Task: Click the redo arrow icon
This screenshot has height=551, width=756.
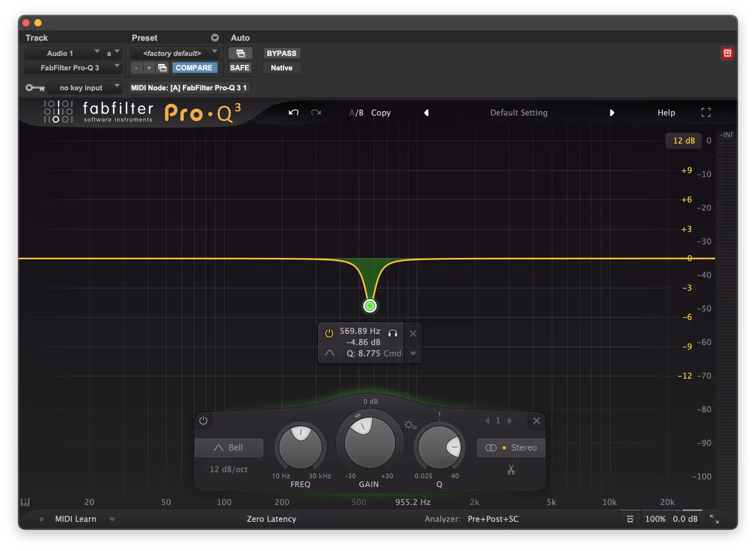Action: [x=316, y=113]
